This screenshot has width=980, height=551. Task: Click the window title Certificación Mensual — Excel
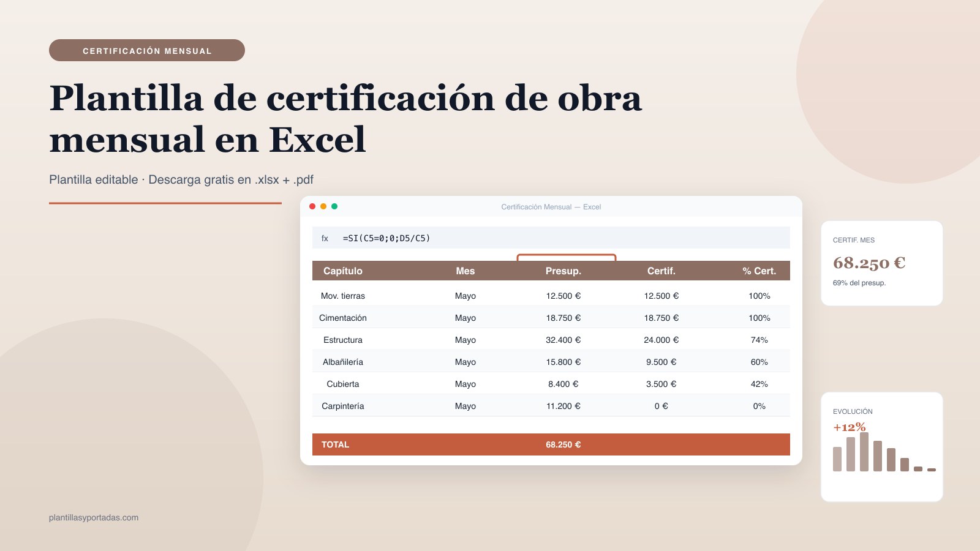pyautogui.click(x=551, y=207)
